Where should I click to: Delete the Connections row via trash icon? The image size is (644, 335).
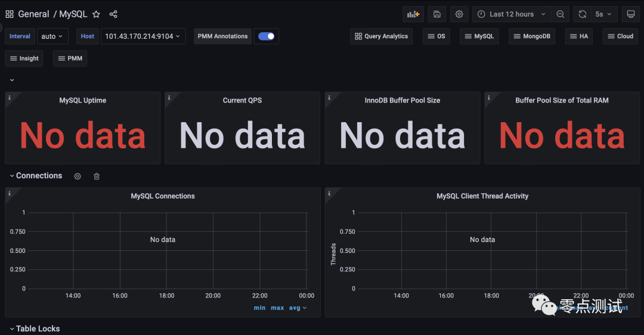click(97, 176)
